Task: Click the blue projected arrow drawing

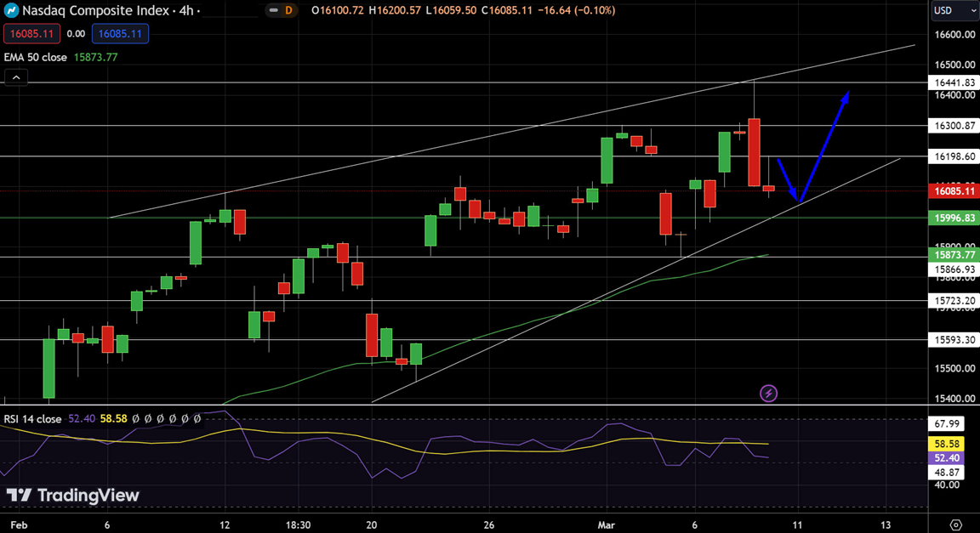Action: pos(823,143)
